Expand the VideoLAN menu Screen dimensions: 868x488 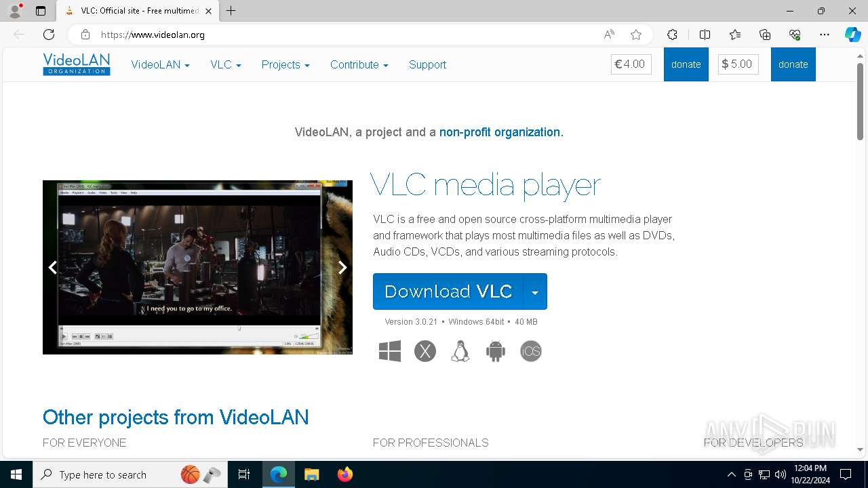[160, 65]
